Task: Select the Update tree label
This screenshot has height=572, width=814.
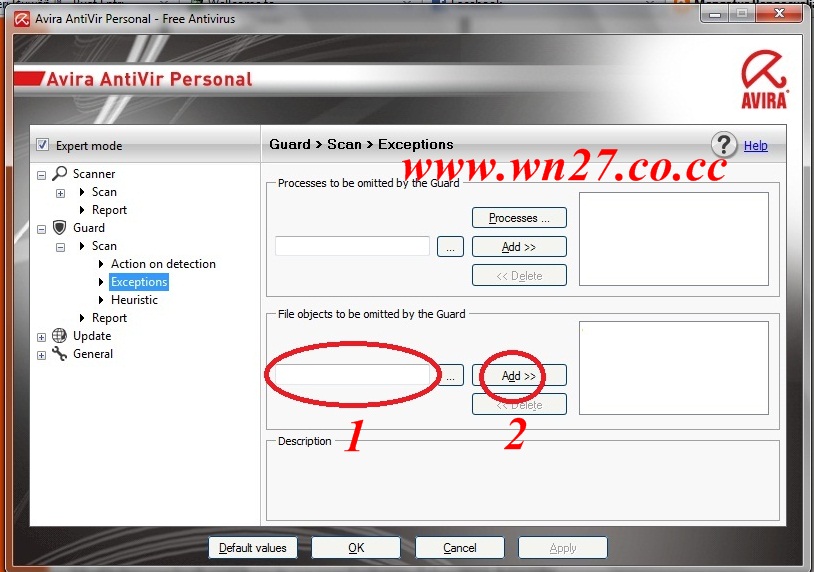Action: [92, 336]
